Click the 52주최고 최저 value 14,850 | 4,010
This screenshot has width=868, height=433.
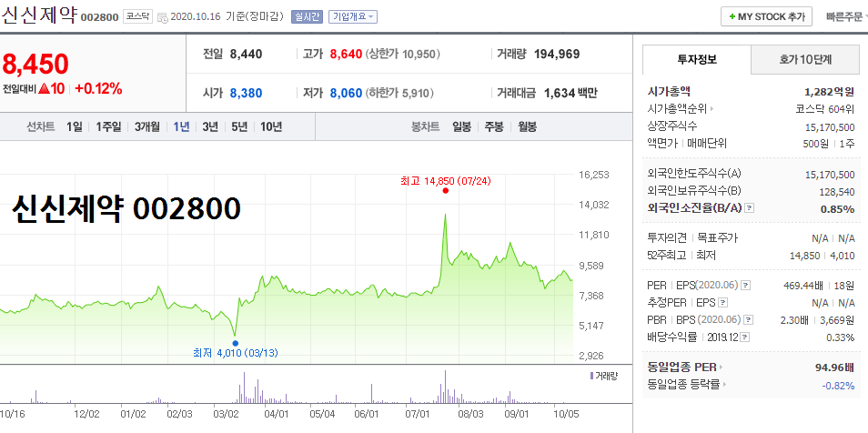(823, 256)
